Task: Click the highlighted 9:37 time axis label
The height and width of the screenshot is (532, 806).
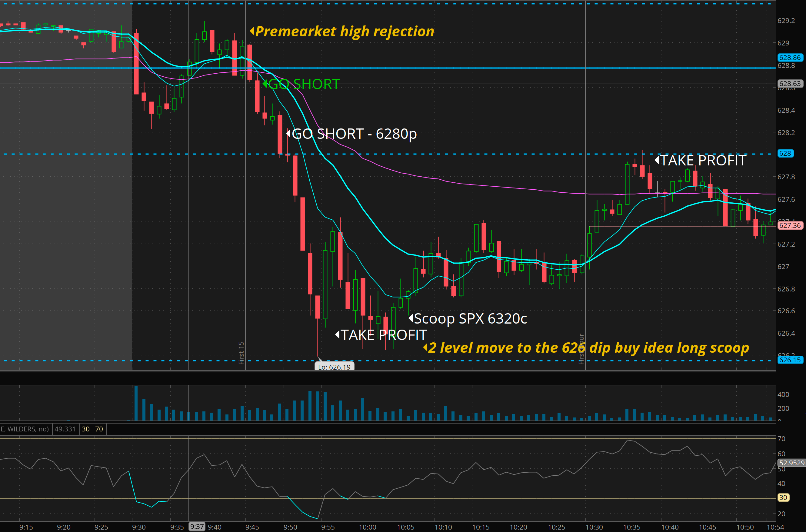Action: pos(197,527)
